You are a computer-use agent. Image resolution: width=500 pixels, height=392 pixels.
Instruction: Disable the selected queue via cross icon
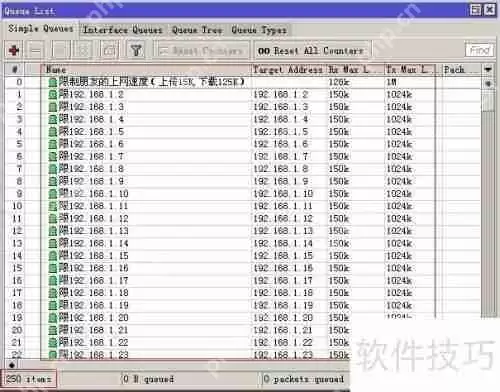(x=83, y=50)
